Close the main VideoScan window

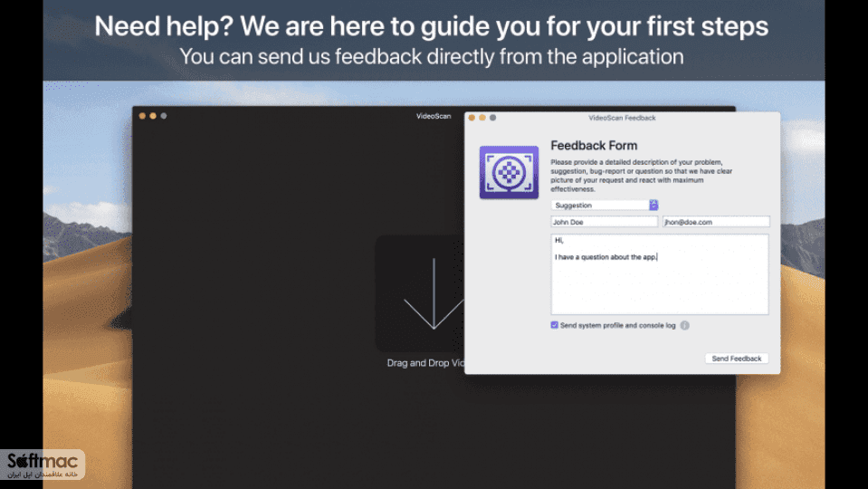tap(142, 116)
